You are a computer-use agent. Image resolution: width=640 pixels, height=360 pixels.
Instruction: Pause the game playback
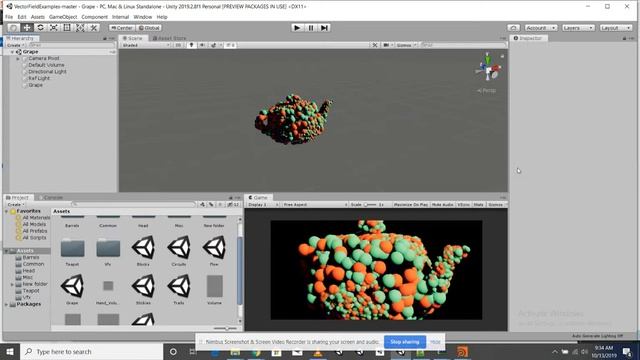click(x=311, y=27)
